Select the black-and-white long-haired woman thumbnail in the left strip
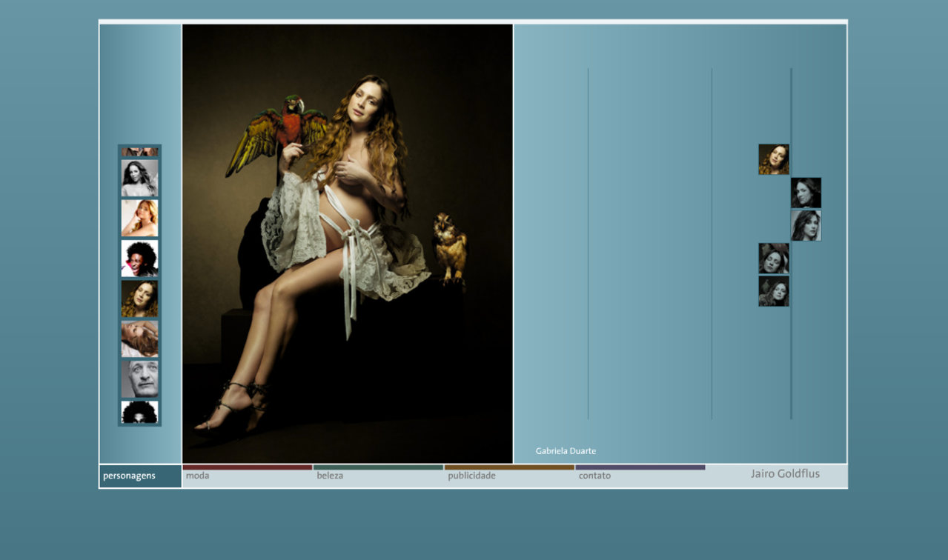Image resolution: width=948 pixels, height=560 pixels. (139, 179)
